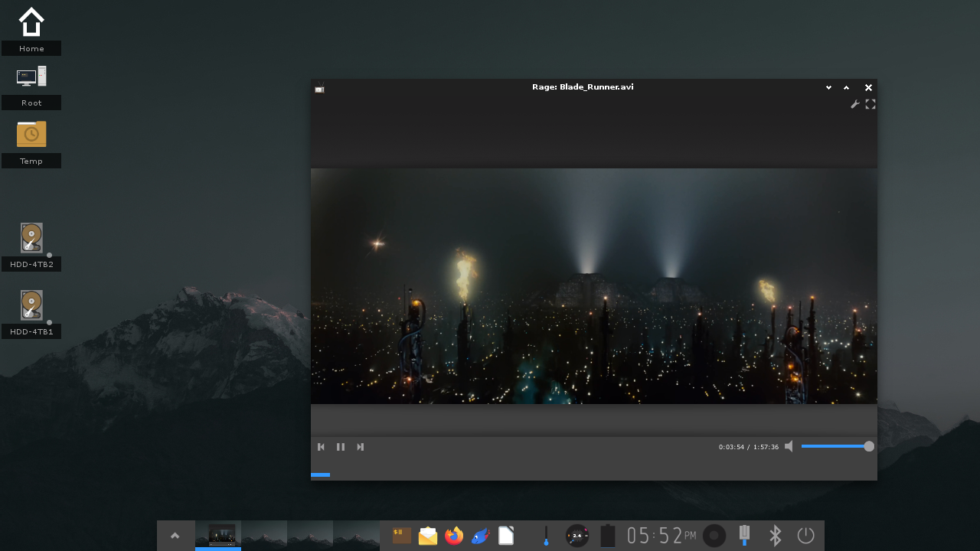Open Rage's settings via the wrench icon
The image size is (980, 551).
pos(855,104)
